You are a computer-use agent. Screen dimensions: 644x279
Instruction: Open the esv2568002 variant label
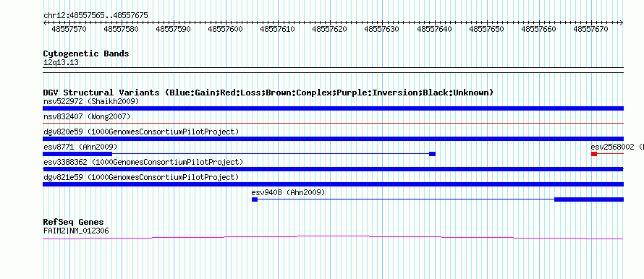point(617,147)
